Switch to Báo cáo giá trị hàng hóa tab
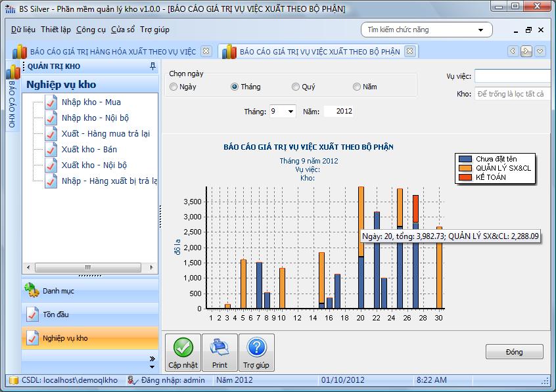 click(x=112, y=51)
